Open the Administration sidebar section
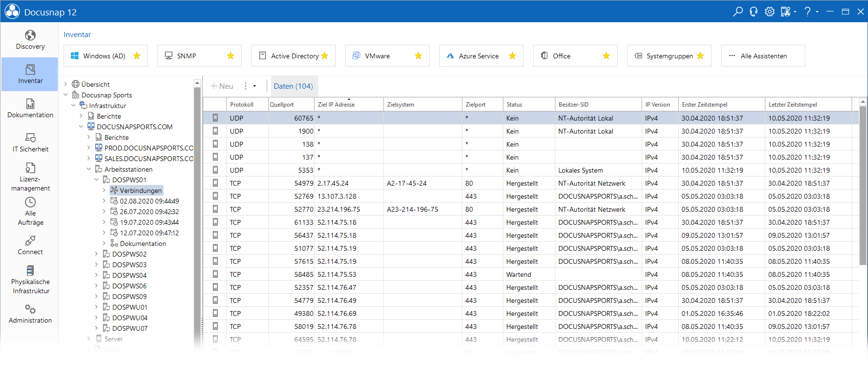 (30, 314)
